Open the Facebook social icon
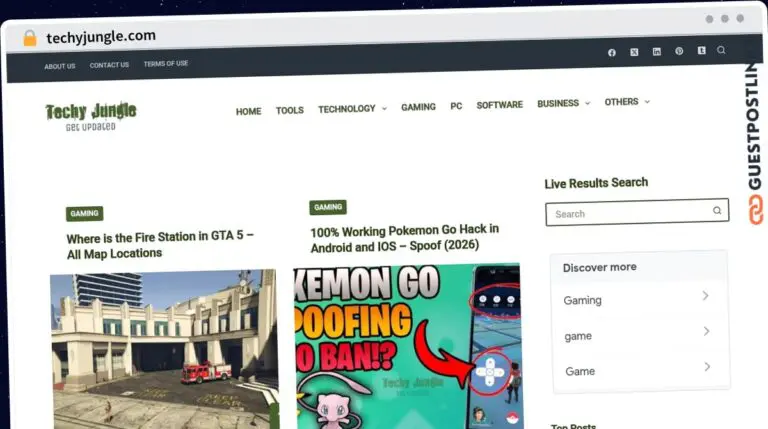The image size is (768, 429). point(612,52)
